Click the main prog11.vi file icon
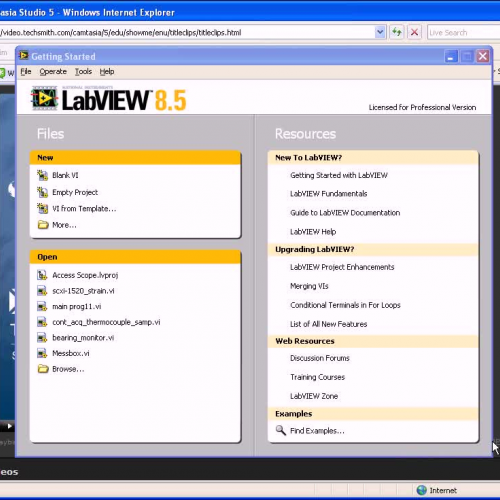 pyautogui.click(x=42, y=306)
